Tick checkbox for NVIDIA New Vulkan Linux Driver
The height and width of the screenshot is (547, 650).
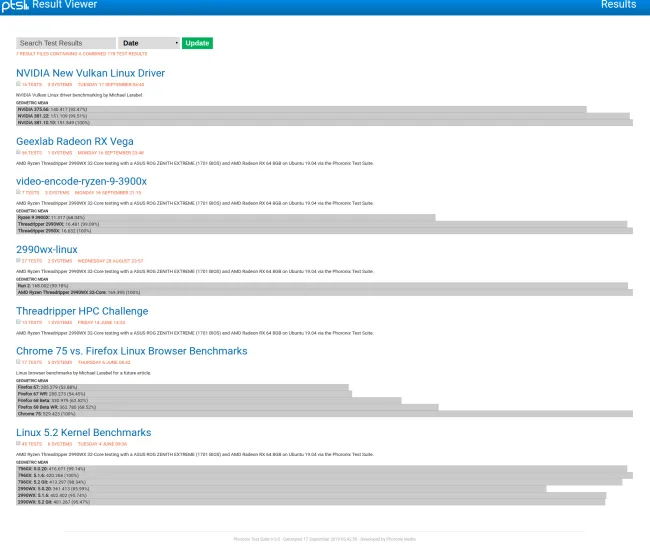tap(18, 84)
